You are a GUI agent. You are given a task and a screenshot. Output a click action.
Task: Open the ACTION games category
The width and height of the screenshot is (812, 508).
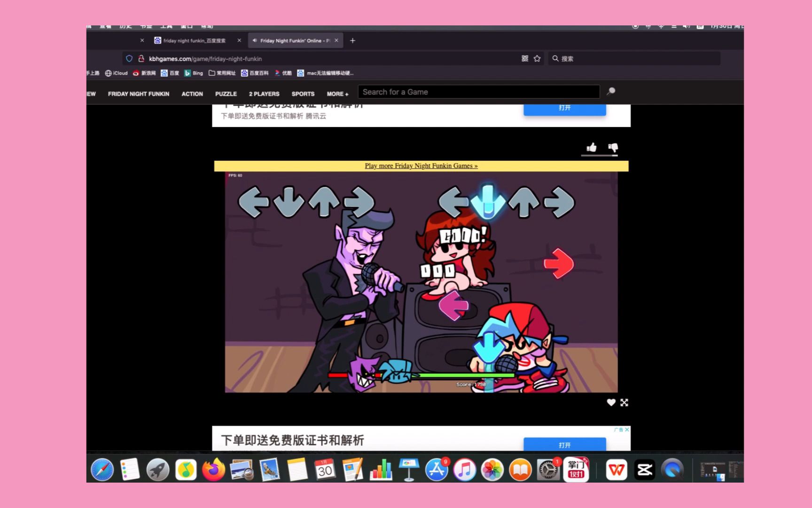pyautogui.click(x=192, y=94)
